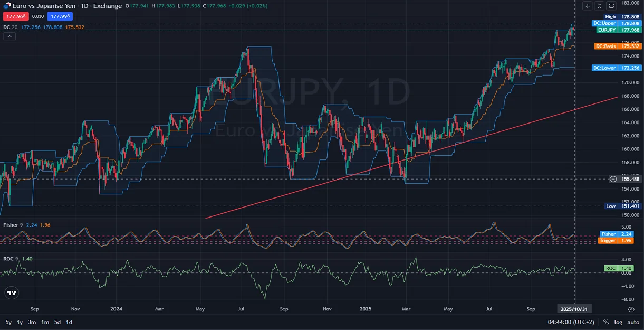The image size is (644, 330).
Task: Open time axis settings gear icon
Action: (631, 309)
